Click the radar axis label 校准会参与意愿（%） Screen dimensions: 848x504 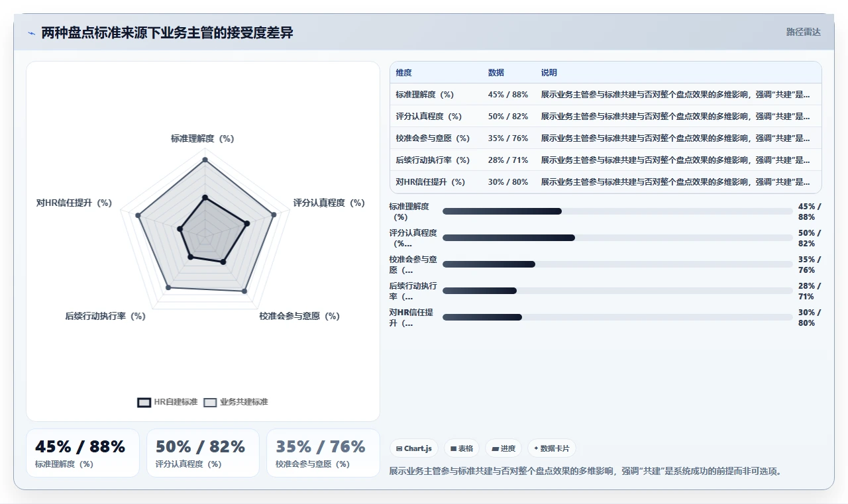[299, 317]
